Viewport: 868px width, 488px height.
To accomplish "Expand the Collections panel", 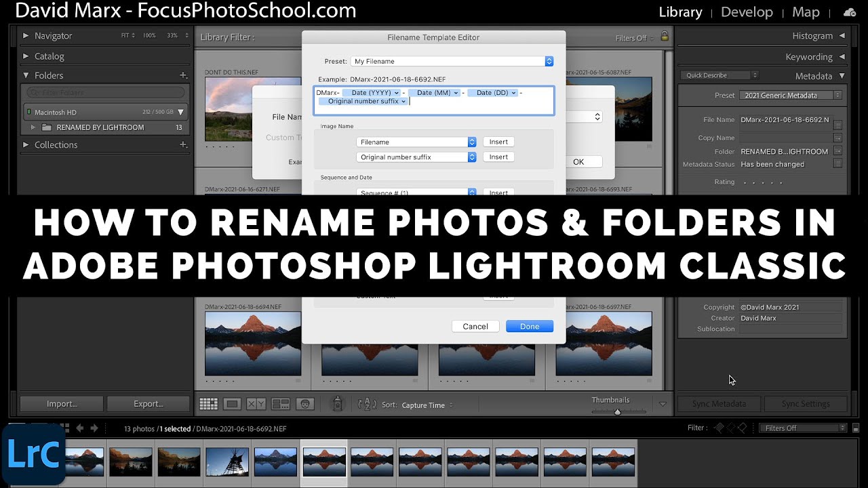I will (x=26, y=144).
